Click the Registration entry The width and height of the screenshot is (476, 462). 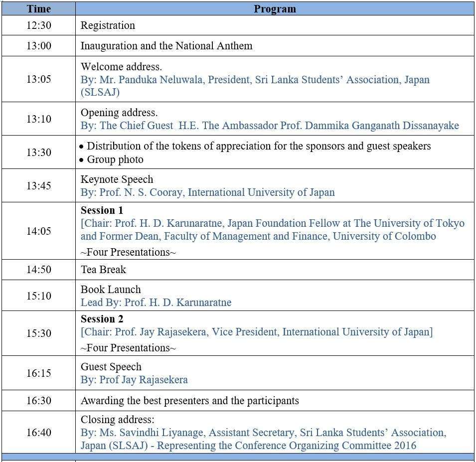108,25
